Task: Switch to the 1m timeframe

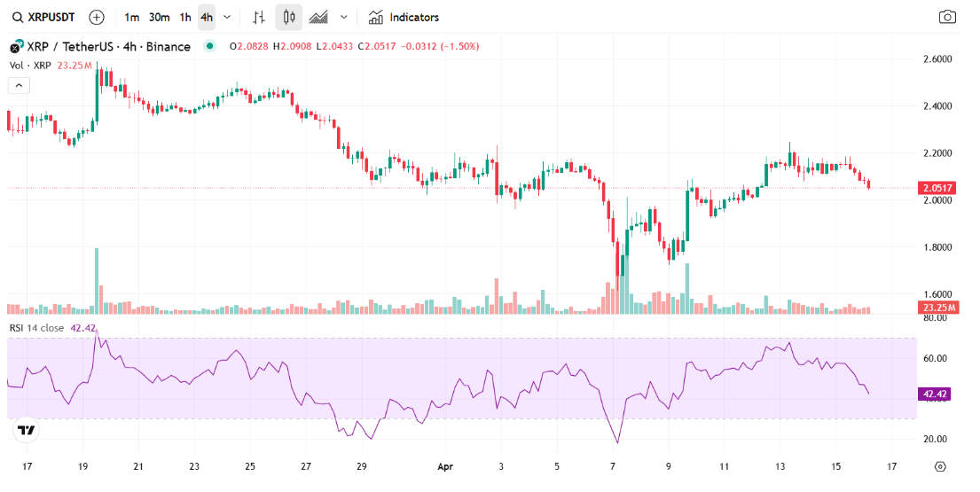Action: coord(131,18)
